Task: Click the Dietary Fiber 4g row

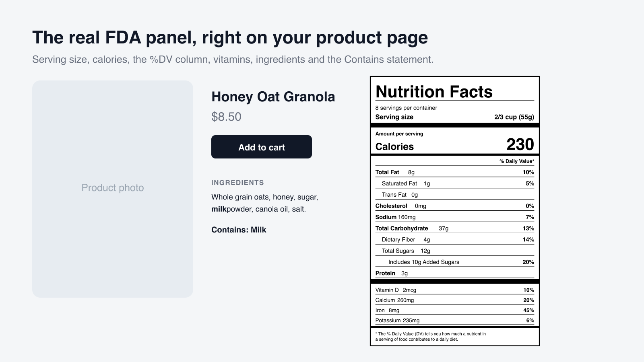Action: [455, 240]
